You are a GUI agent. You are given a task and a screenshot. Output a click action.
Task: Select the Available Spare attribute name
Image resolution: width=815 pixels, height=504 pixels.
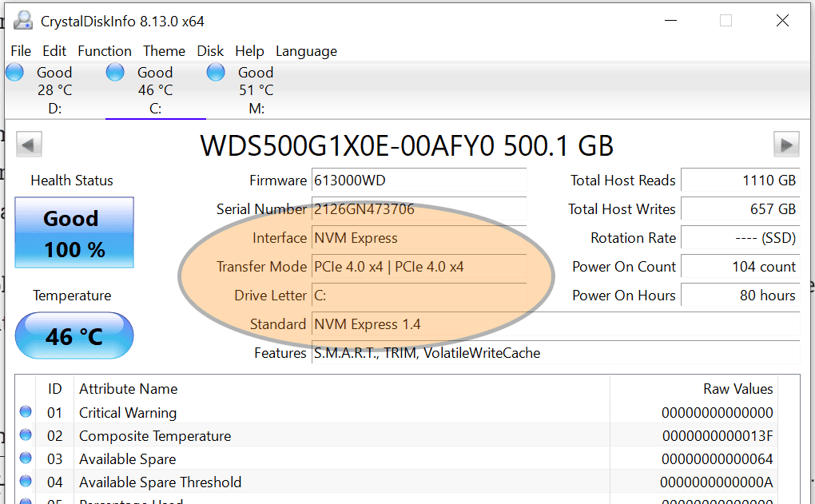127,458
